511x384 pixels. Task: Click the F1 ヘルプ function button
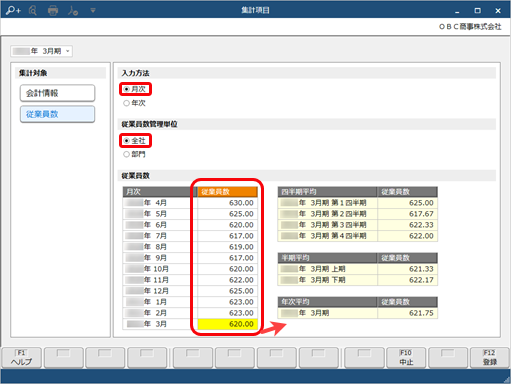[22, 358]
